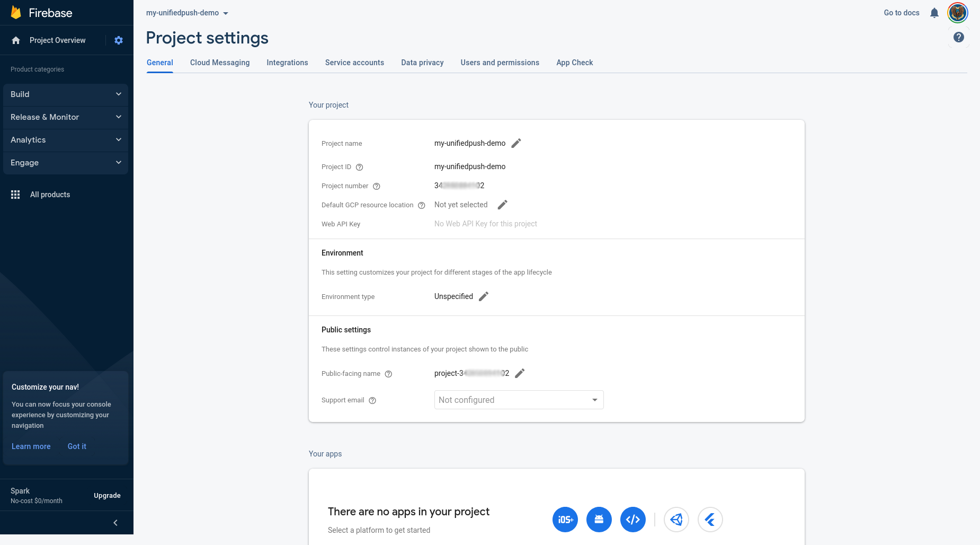The image size is (980, 545).
Task: Click Go to docs link
Action: tap(902, 13)
